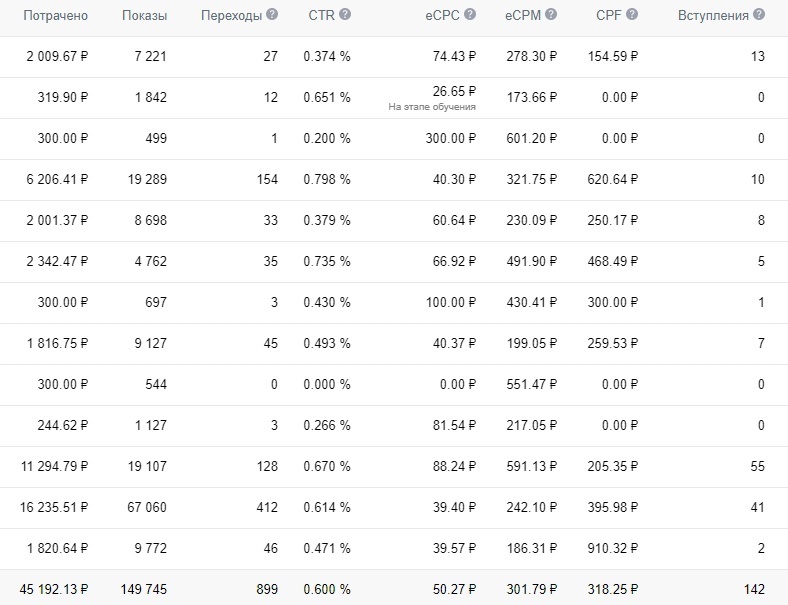
Task: Select the 601.20 ₽ eCPM cell
Action: point(531,138)
